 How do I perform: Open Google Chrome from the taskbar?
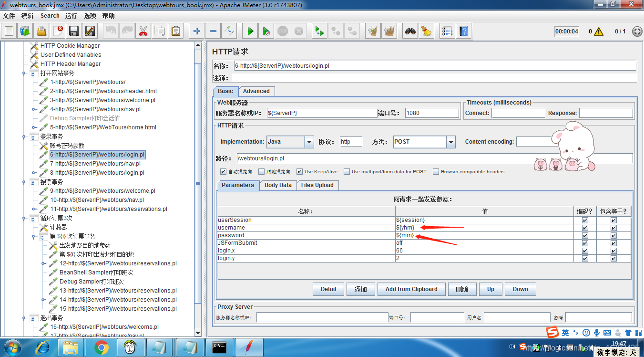(101, 348)
